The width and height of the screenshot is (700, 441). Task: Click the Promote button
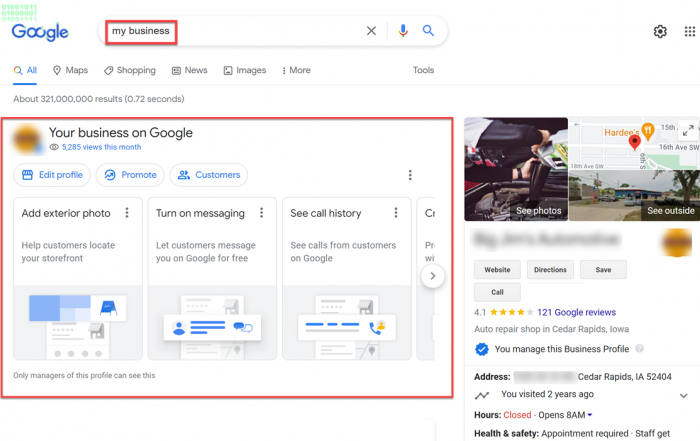130,175
